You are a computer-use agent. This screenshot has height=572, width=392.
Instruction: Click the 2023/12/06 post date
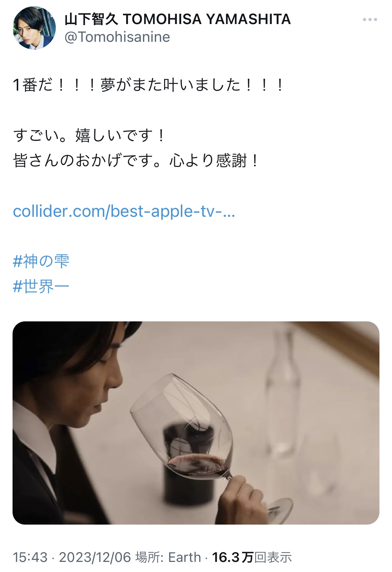(95, 557)
